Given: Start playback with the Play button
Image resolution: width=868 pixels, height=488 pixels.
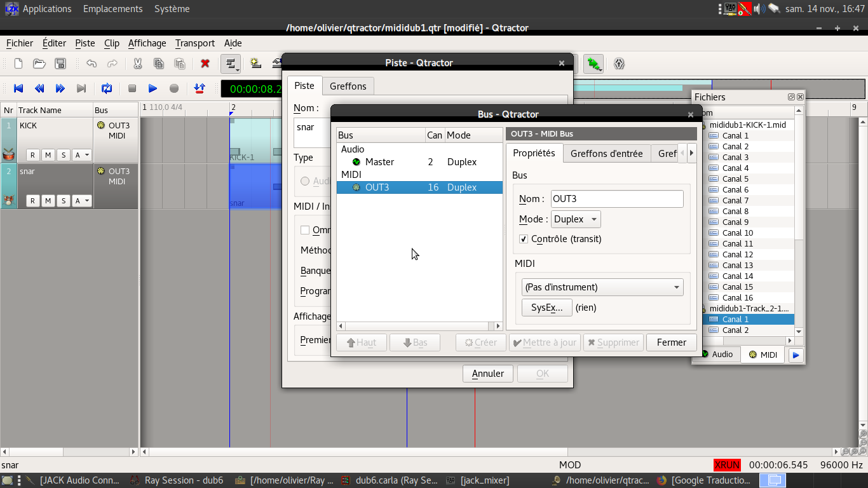Looking at the screenshot, I should (153, 88).
